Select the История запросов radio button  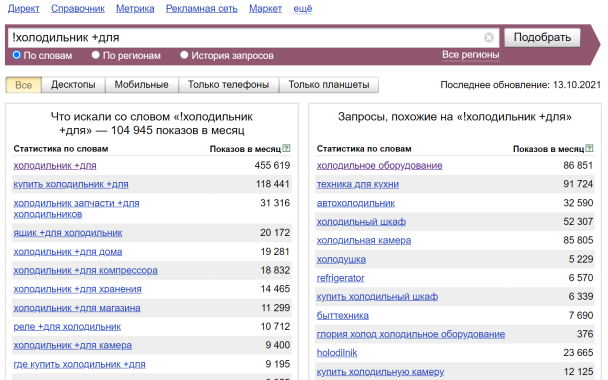(184, 55)
